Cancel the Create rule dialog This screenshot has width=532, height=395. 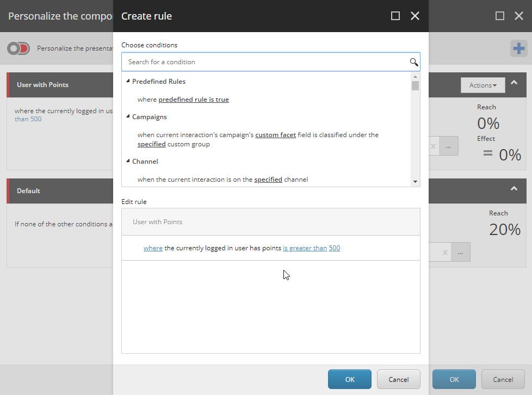[x=398, y=379]
